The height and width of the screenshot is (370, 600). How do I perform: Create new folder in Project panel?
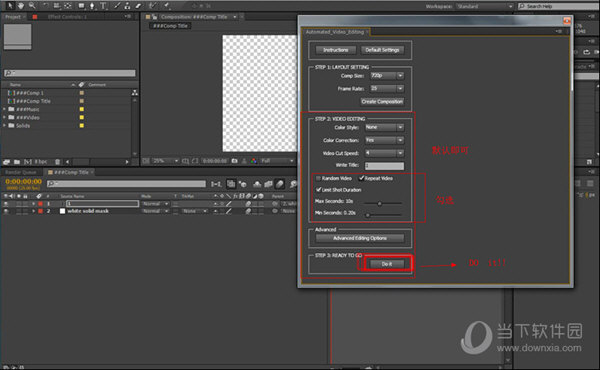click(17, 162)
